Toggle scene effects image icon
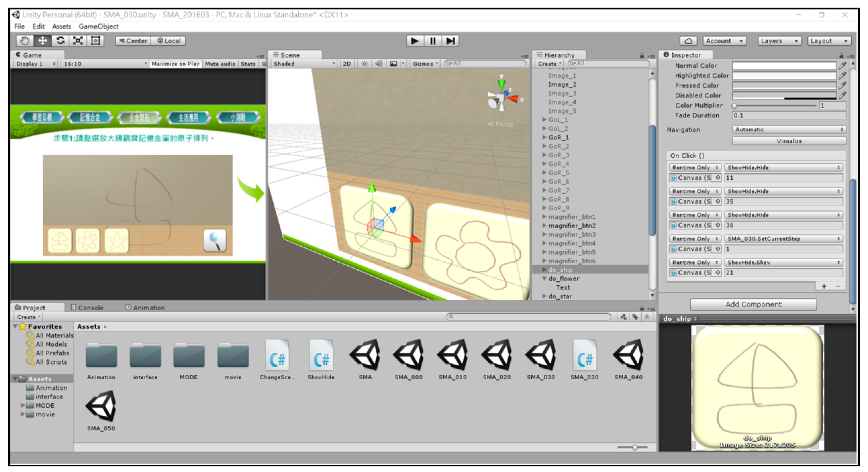Image resolution: width=868 pixels, height=472 pixels. tap(393, 63)
